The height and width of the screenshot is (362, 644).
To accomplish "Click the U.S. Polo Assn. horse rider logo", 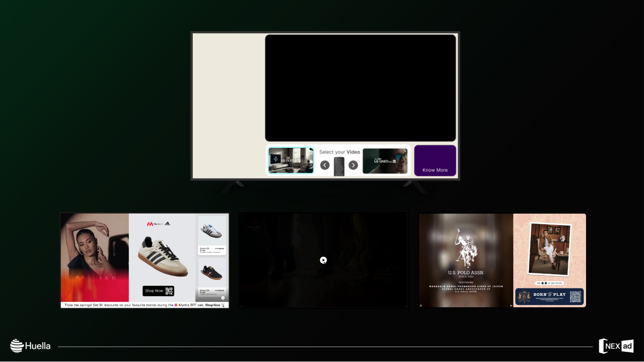I will pos(466,248).
